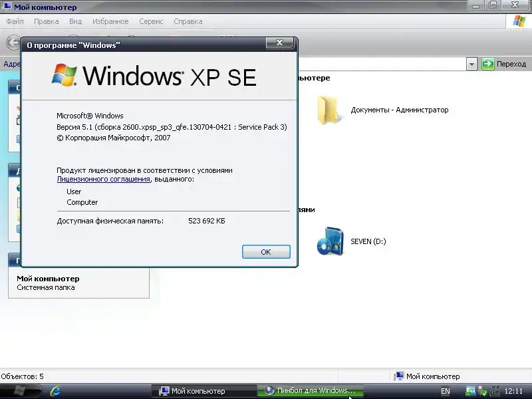The height and width of the screenshot is (399, 532).
Task: Select the SEVEN (D:) drive icon
Action: (330, 241)
